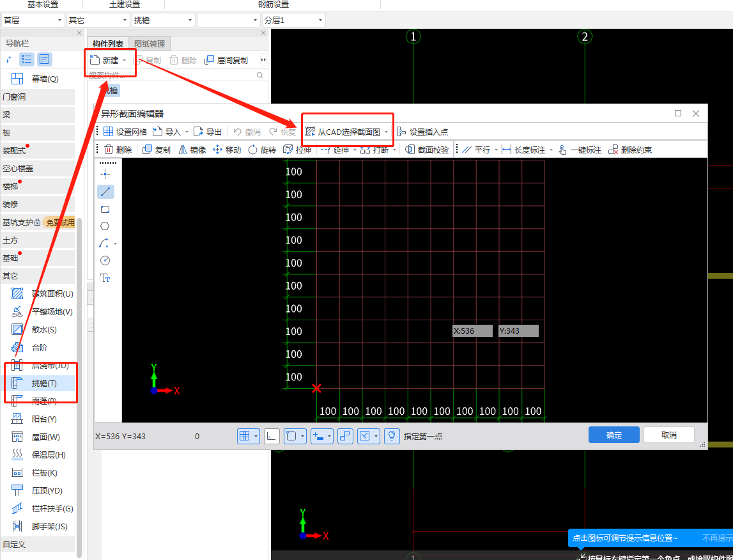Image resolution: width=733 pixels, height=560 pixels.
Task: Select 屋面(W) item
Action: click(35, 437)
